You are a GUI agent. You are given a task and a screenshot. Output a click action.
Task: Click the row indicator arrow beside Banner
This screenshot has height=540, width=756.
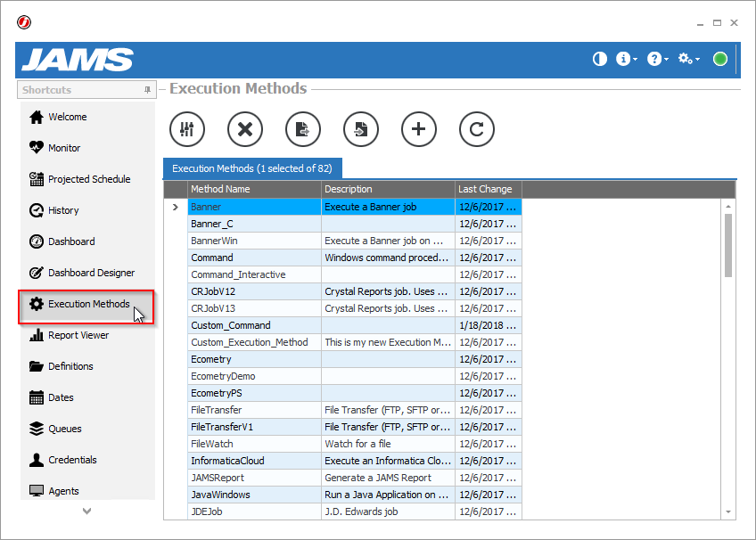coord(176,207)
